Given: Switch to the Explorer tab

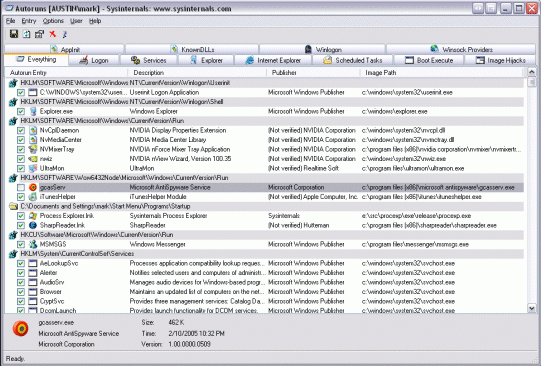Looking at the screenshot, I should (206, 60).
